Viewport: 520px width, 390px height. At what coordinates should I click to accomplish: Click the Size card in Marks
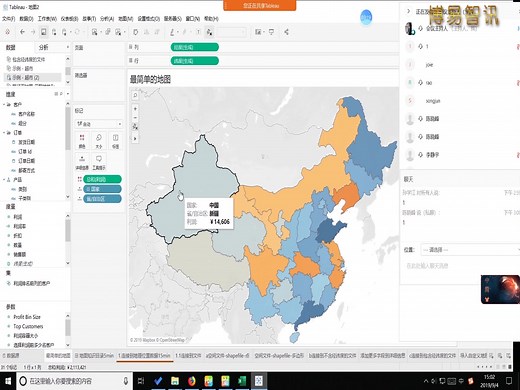99,141
